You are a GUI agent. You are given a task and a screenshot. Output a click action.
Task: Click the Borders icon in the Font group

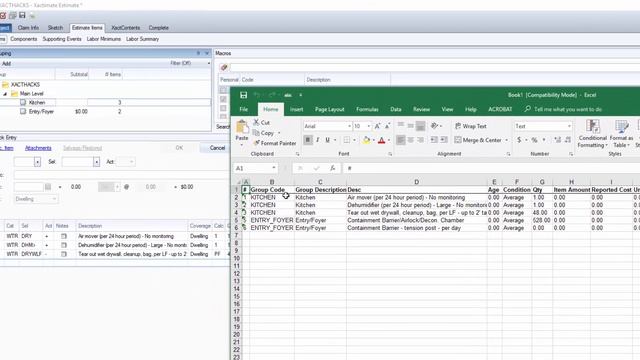point(347,140)
